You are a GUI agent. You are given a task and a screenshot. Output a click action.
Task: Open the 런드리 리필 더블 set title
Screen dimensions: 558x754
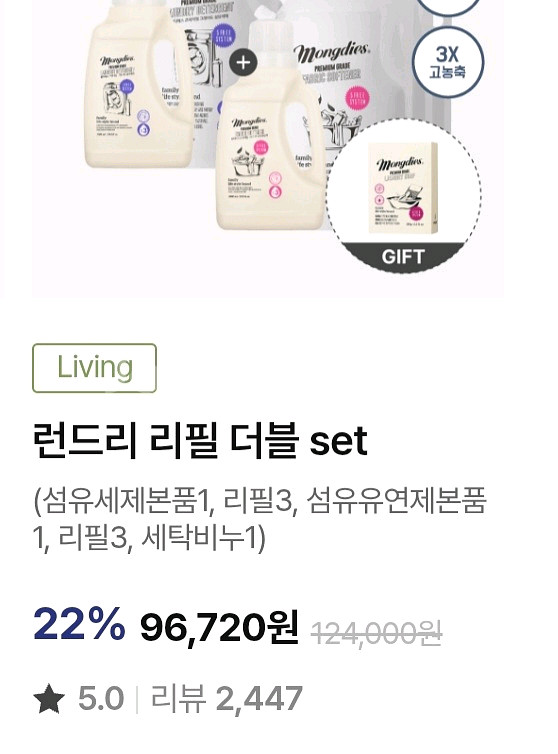click(200, 440)
